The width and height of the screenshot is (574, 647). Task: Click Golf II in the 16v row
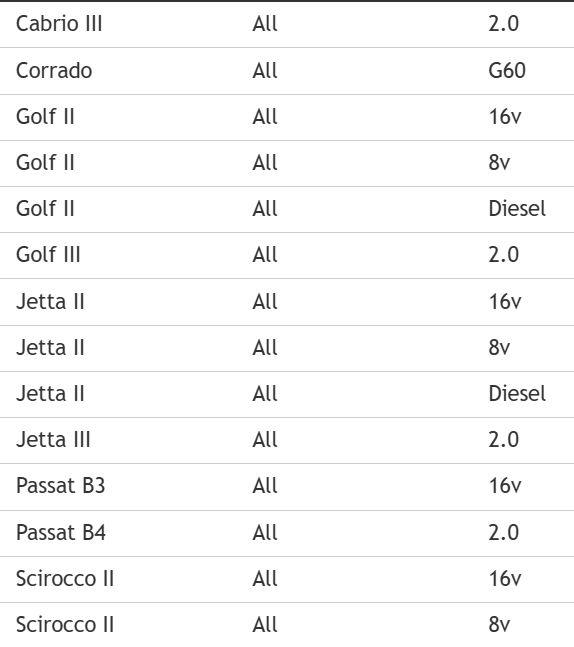(x=45, y=117)
